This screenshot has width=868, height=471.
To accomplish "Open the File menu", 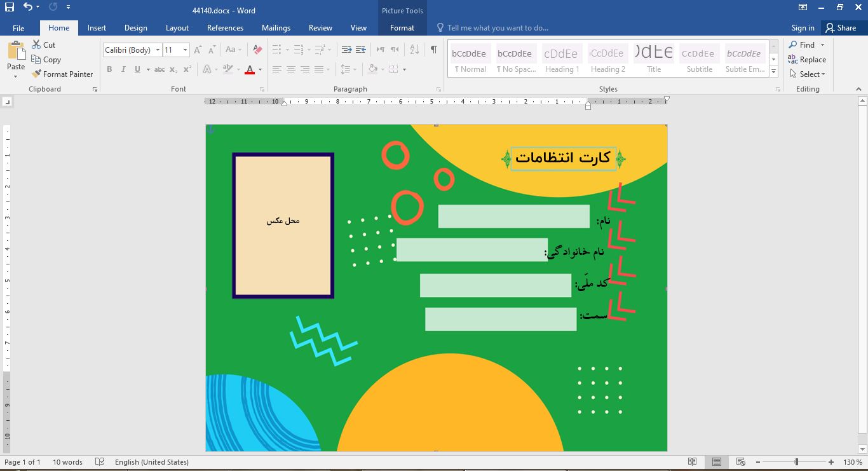I will tap(18, 28).
